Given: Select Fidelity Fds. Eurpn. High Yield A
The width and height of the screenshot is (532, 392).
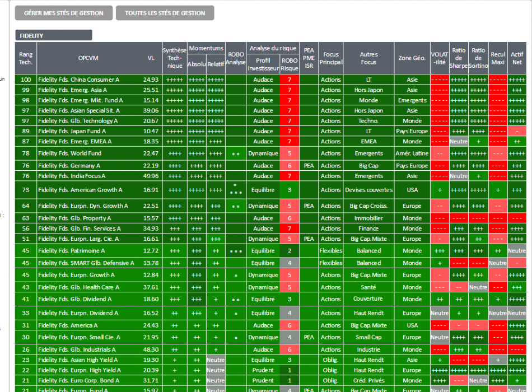Looking at the screenshot, I should (80, 370).
